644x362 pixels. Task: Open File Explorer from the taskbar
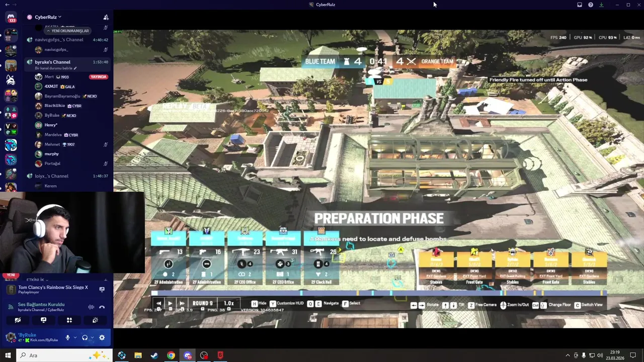(x=138, y=355)
